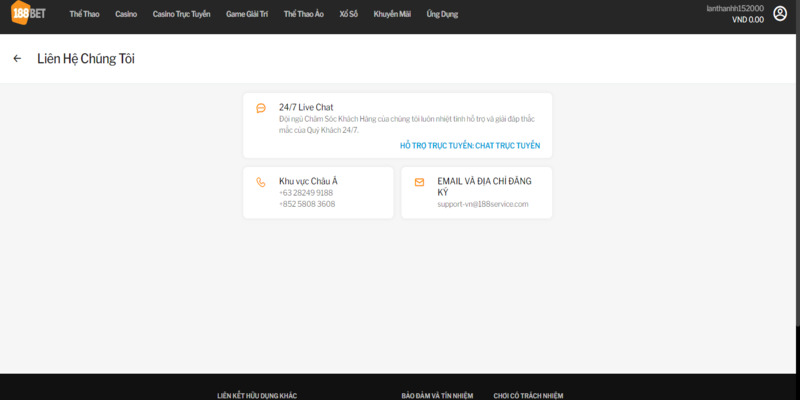Open the Thể Thao menu
Screen dimensions: 800x400
[x=84, y=15]
